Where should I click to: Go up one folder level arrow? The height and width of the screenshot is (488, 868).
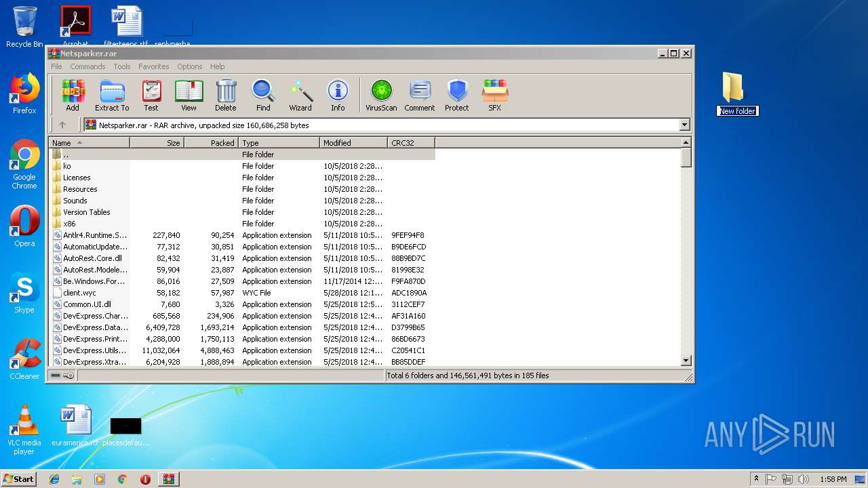click(x=62, y=125)
